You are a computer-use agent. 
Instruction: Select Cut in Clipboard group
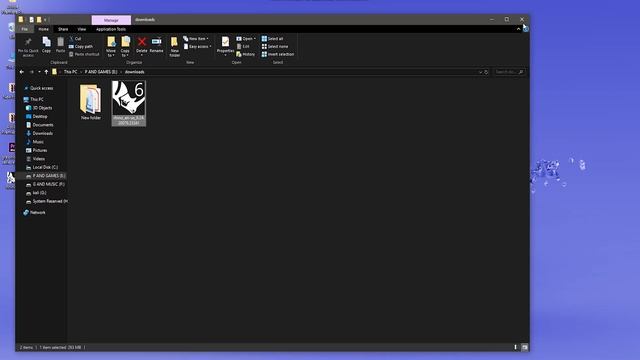point(75,38)
